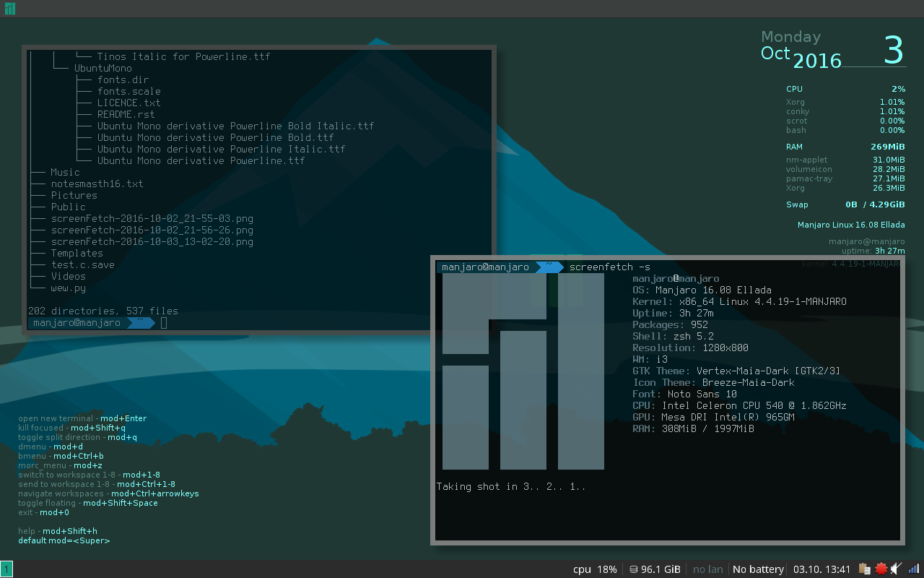Click the 'No battery' status block

[x=758, y=569]
